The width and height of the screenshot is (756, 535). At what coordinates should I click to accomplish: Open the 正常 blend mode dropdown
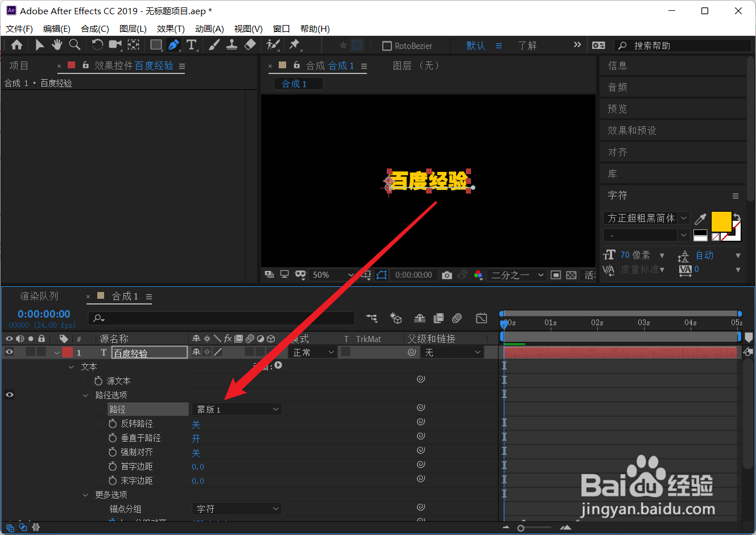313,352
